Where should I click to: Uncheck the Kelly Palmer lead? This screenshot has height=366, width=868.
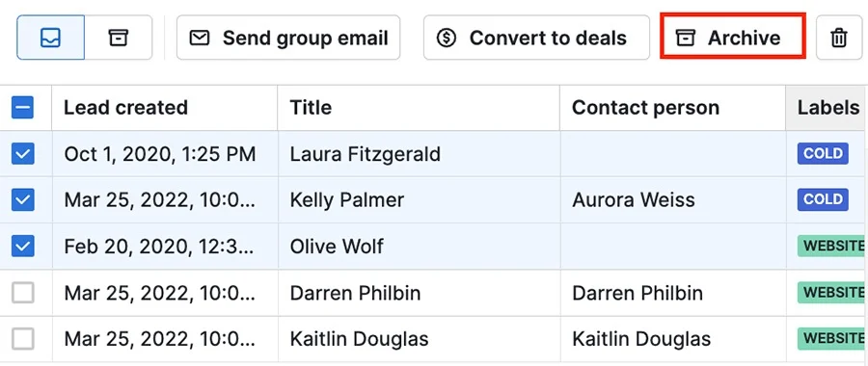point(23,199)
